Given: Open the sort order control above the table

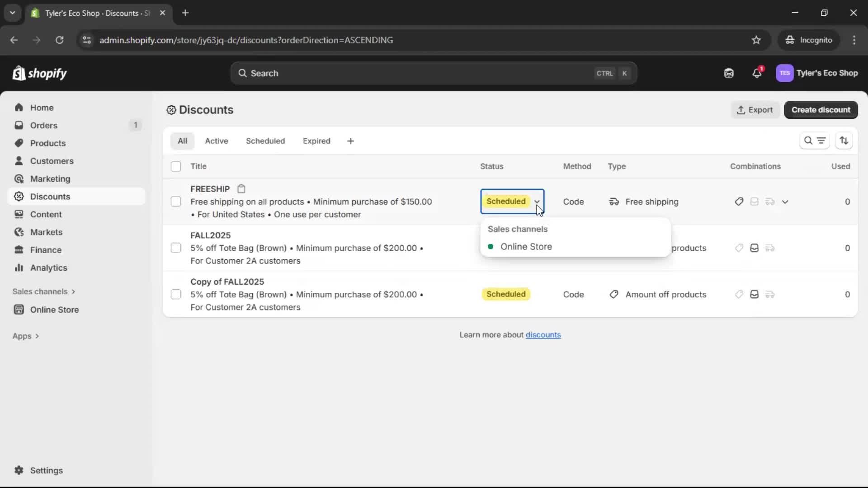Looking at the screenshot, I should [x=844, y=141].
